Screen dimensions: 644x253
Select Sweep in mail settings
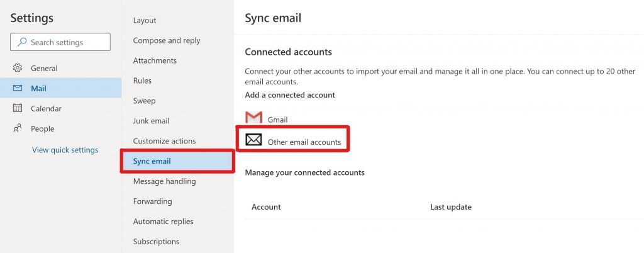coord(144,101)
